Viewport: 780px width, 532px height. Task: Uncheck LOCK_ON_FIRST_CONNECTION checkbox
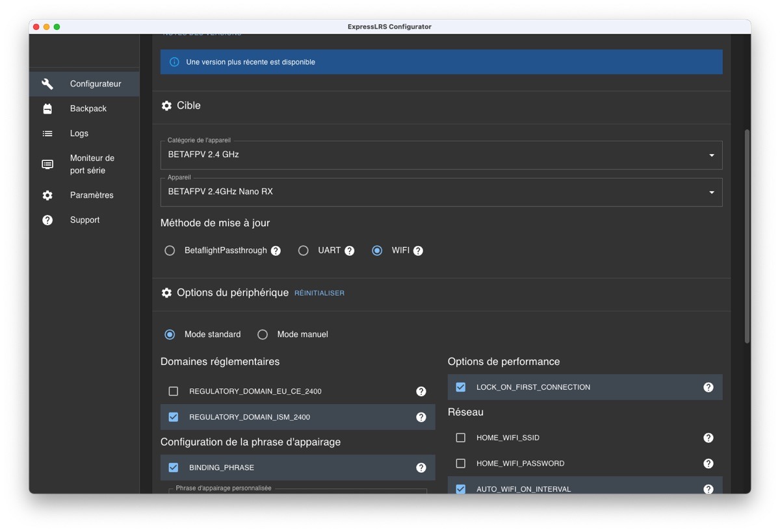pyautogui.click(x=461, y=387)
